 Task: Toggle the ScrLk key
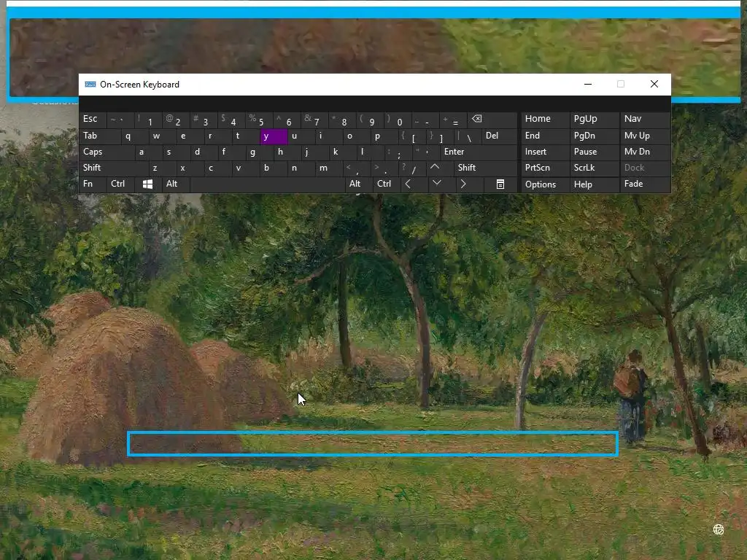pyautogui.click(x=595, y=168)
